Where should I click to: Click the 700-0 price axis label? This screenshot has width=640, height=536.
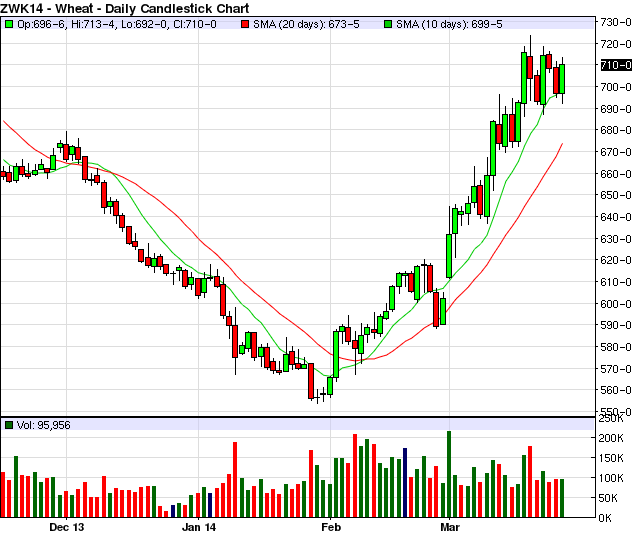point(616,87)
